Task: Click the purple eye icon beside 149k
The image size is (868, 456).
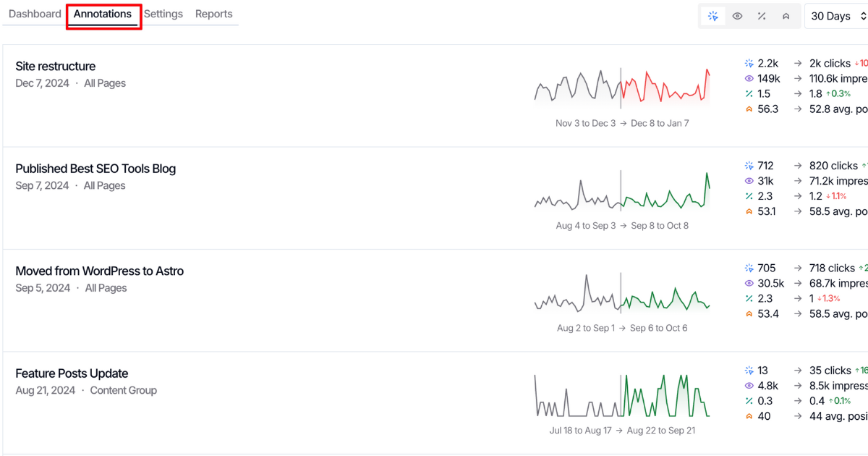Action: coord(749,78)
